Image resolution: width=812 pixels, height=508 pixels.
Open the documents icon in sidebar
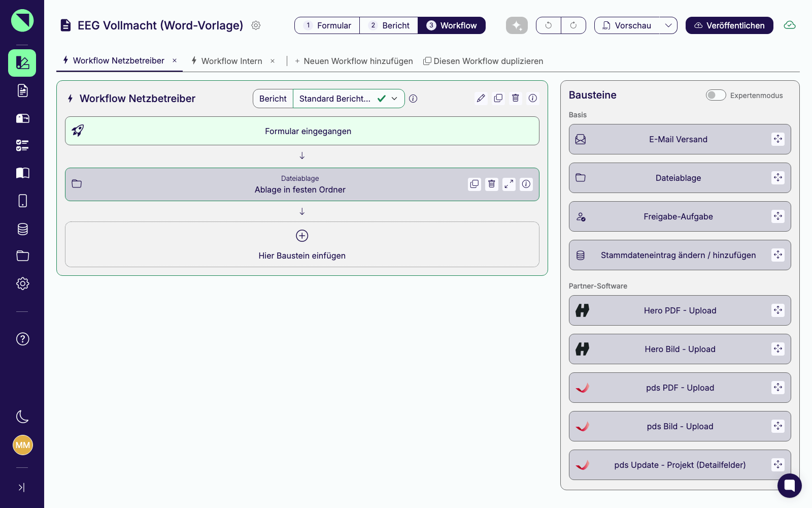[22, 90]
